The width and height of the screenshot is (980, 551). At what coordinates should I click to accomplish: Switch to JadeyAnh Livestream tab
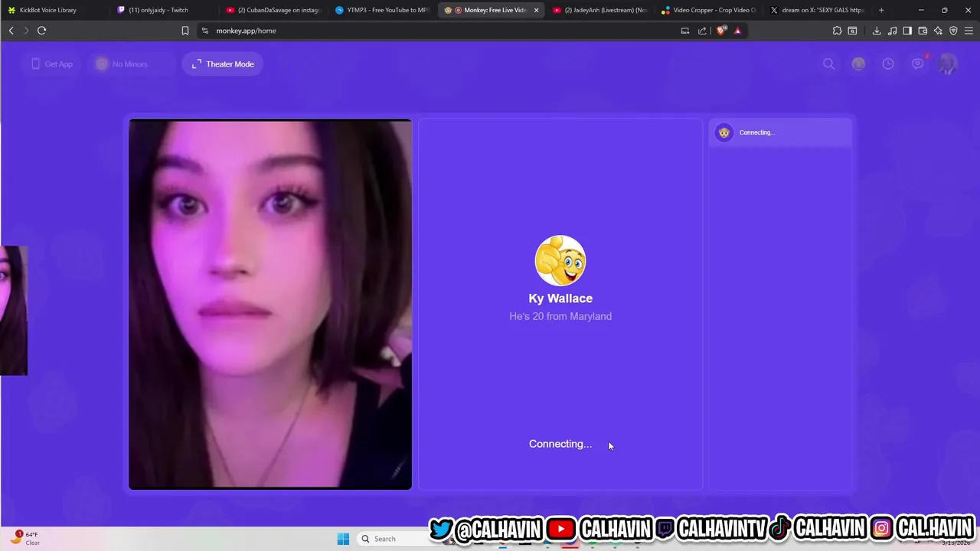pyautogui.click(x=601, y=10)
